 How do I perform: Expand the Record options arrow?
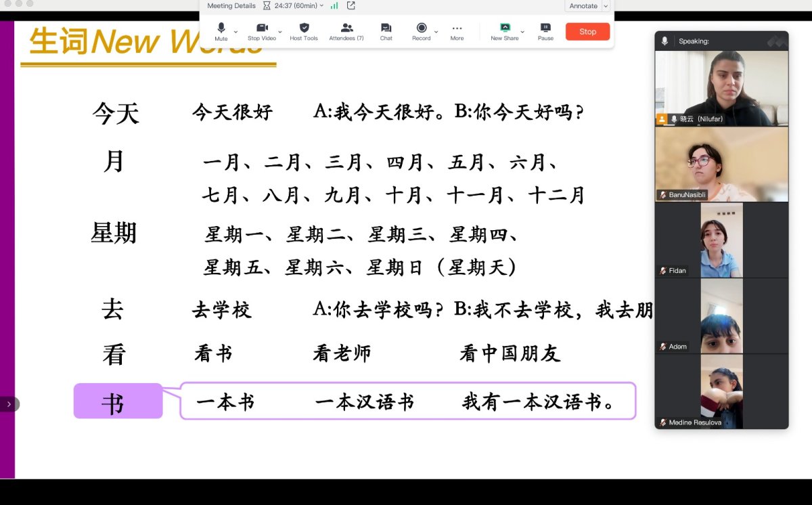point(436,31)
